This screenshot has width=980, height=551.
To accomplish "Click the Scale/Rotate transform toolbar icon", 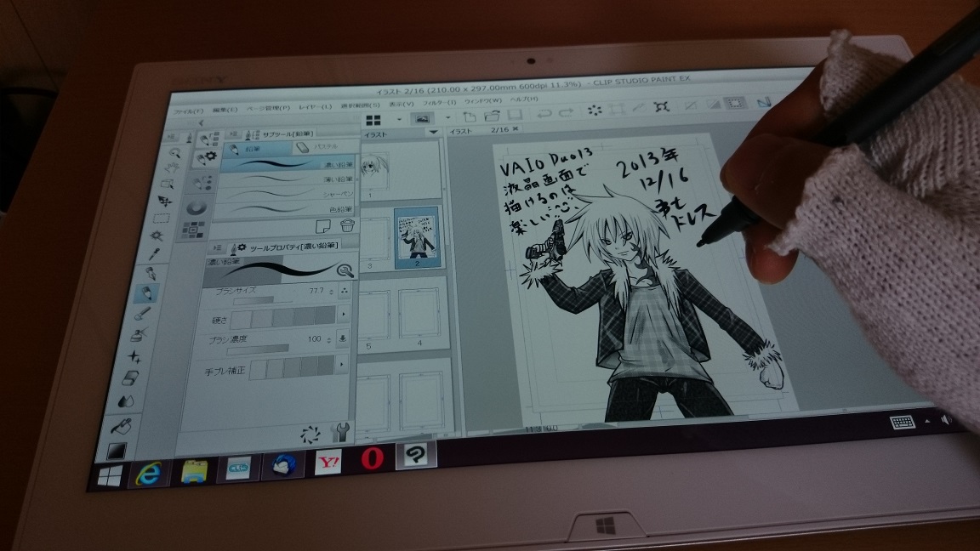I will 662,107.
